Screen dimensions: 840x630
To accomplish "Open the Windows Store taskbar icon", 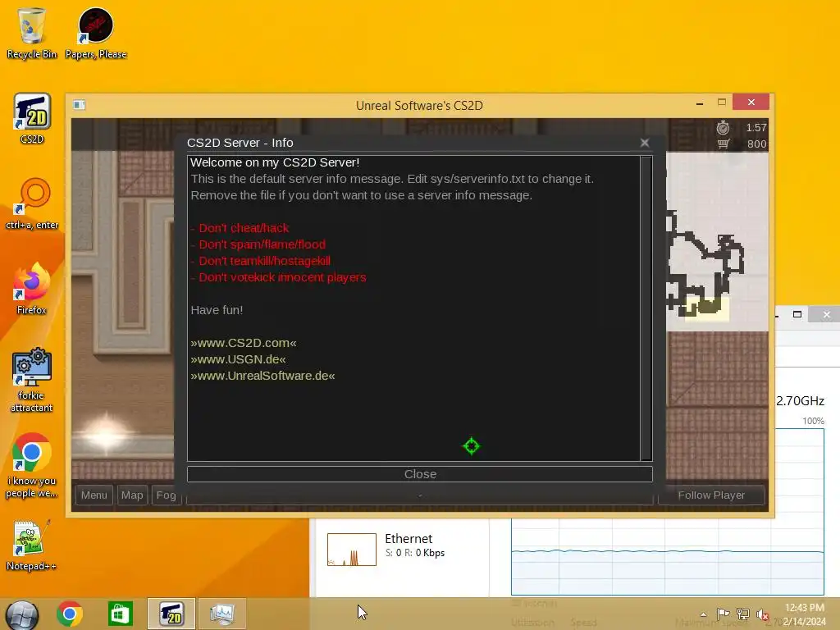I will point(120,614).
